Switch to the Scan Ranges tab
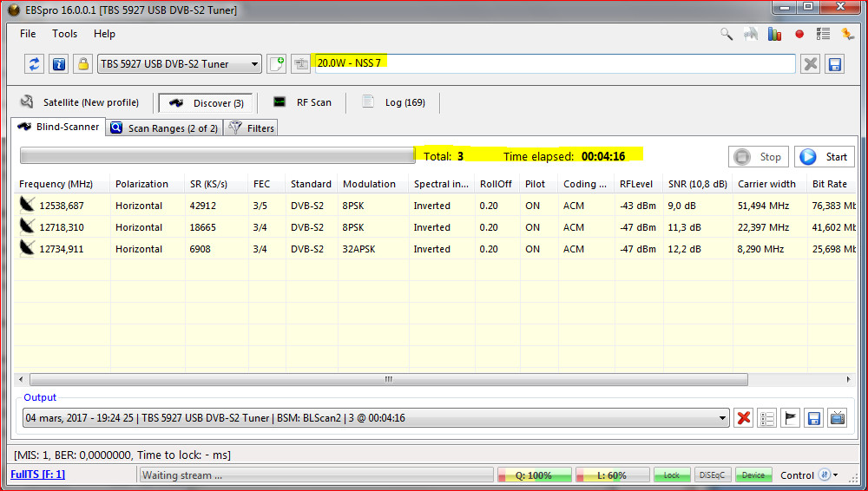This screenshot has height=491, width=868. [x=165, y=128]
